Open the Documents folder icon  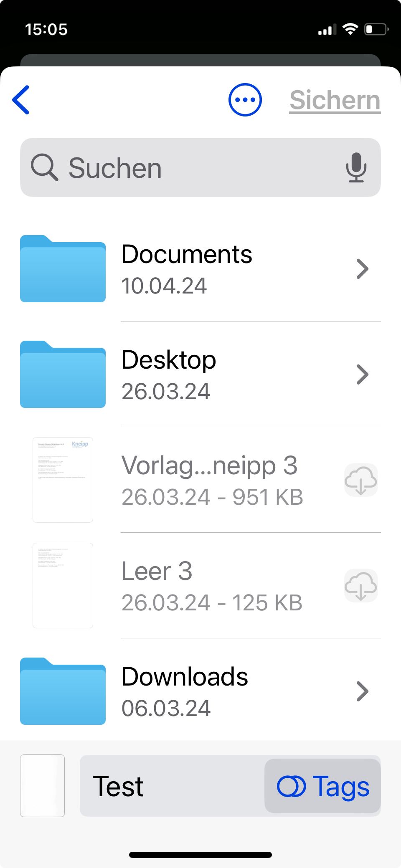[63, 269]
